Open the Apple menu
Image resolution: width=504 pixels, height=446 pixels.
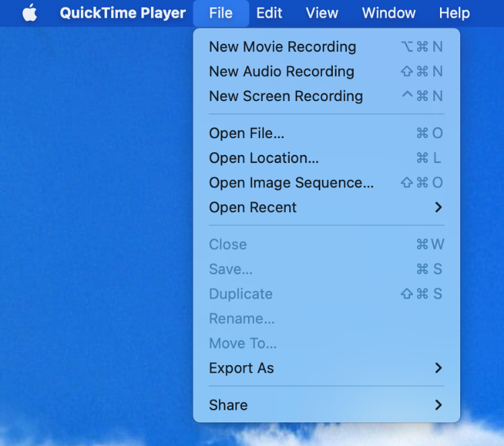click(30, 13)
